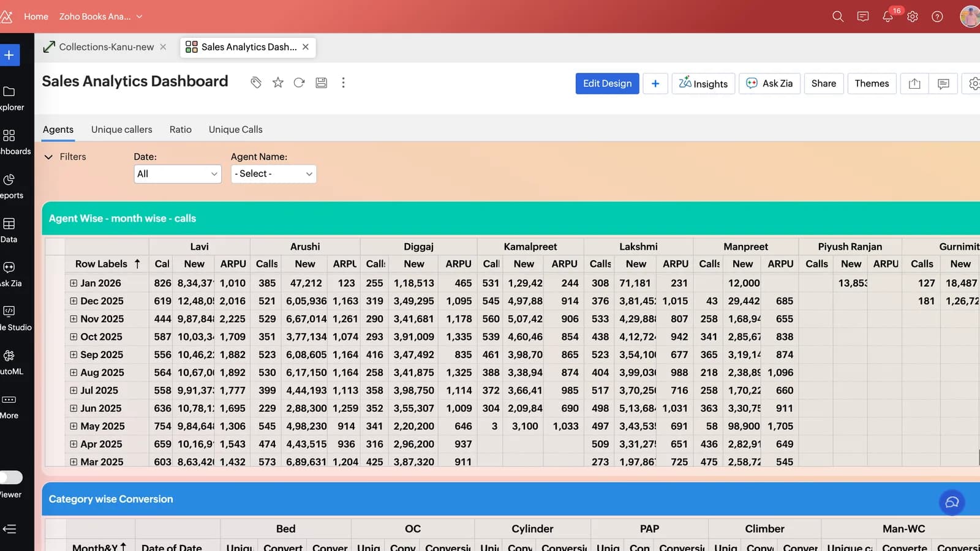Image resolution: width=980 pixels, height=551 pixels.
Task: Toggle the Viewer switch in the sidebar
Action: [11, 477]
